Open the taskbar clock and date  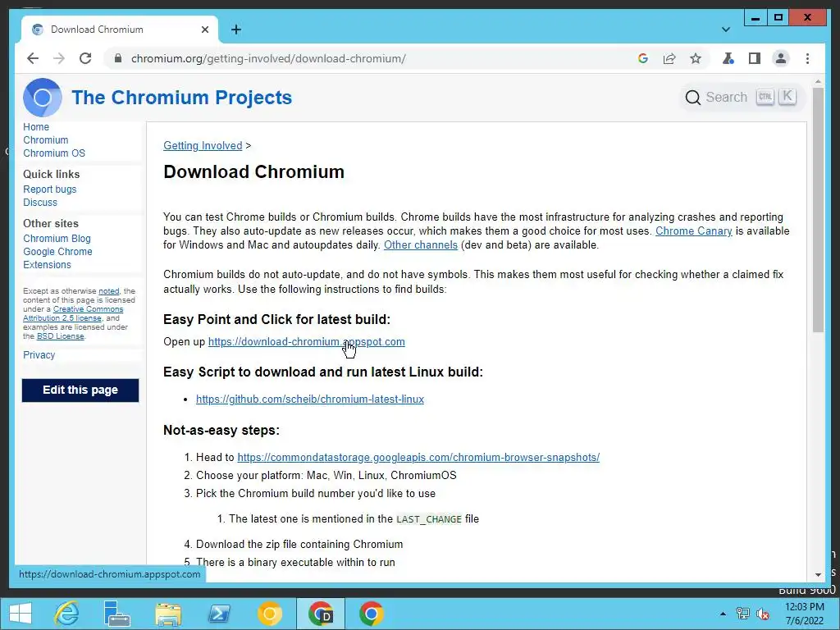tap(805, 614)
